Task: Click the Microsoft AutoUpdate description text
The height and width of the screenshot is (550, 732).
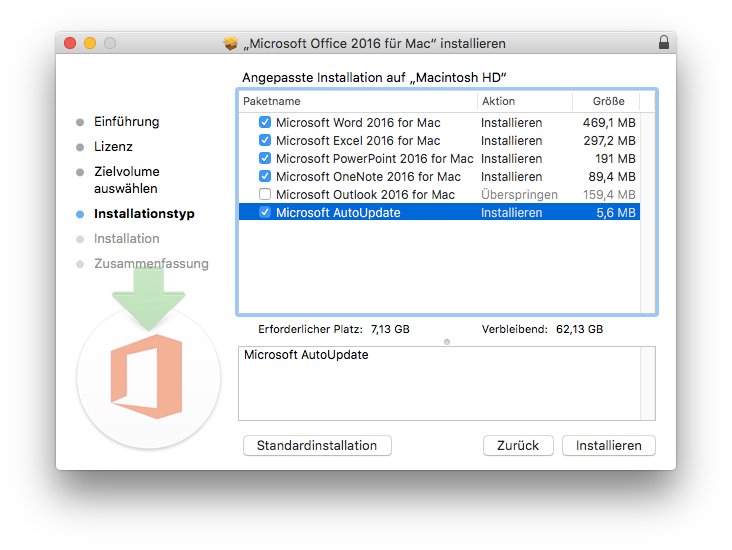Action: tap(306, 355)
